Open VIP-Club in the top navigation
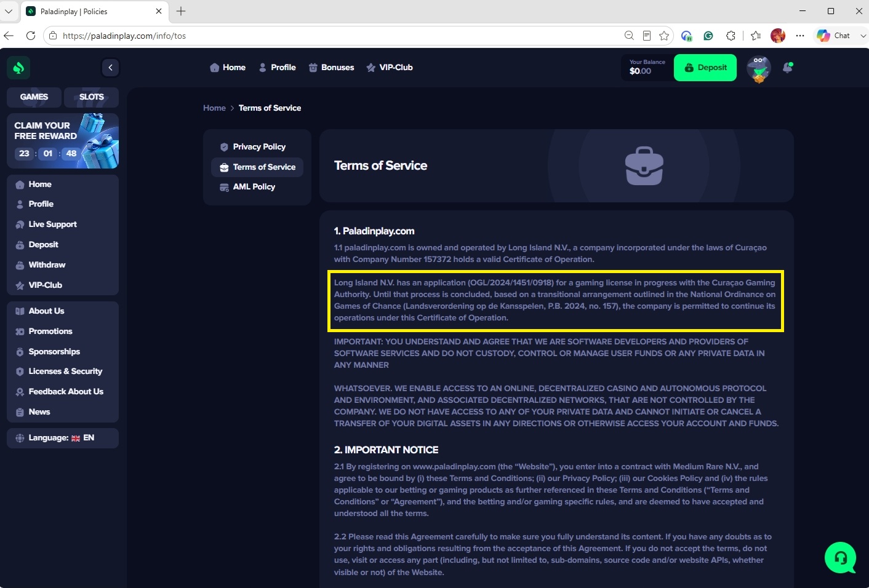The width and height of the screenshot is (869, 588). [390, 68]
